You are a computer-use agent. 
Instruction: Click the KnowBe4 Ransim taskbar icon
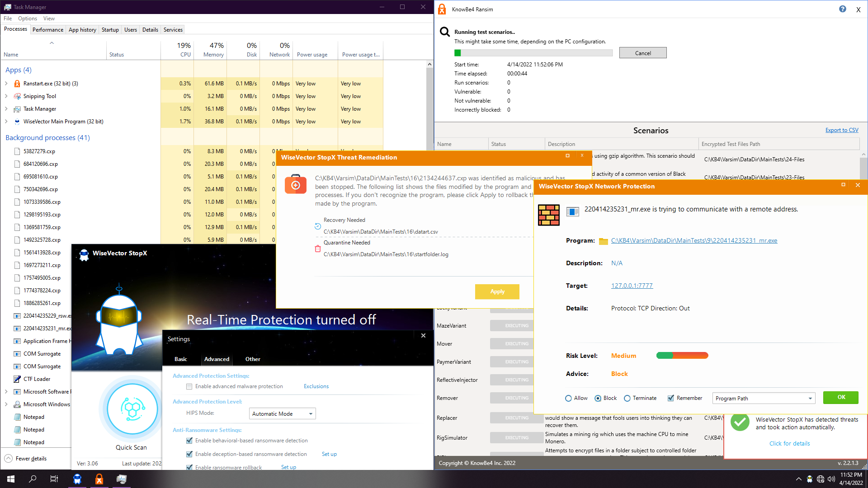pos(99,479)
